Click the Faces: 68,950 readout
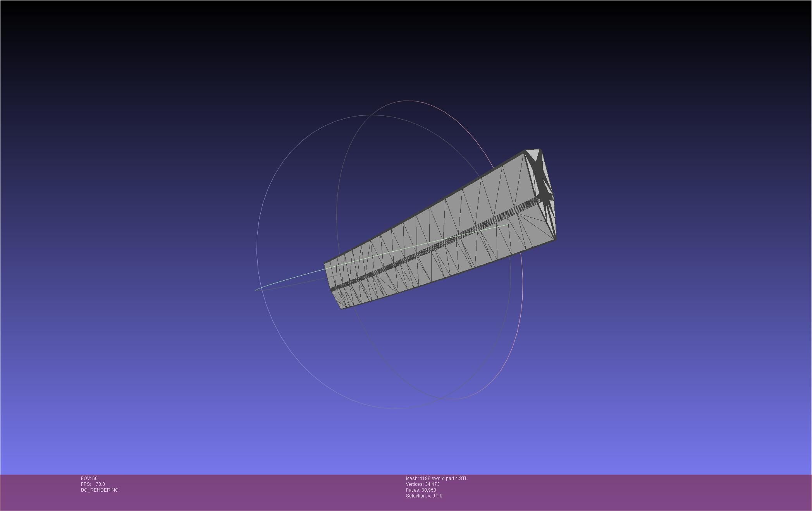 click(421, 490)
